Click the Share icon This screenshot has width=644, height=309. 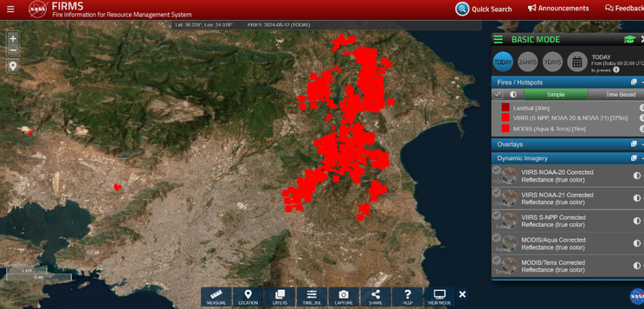point(376,297)
